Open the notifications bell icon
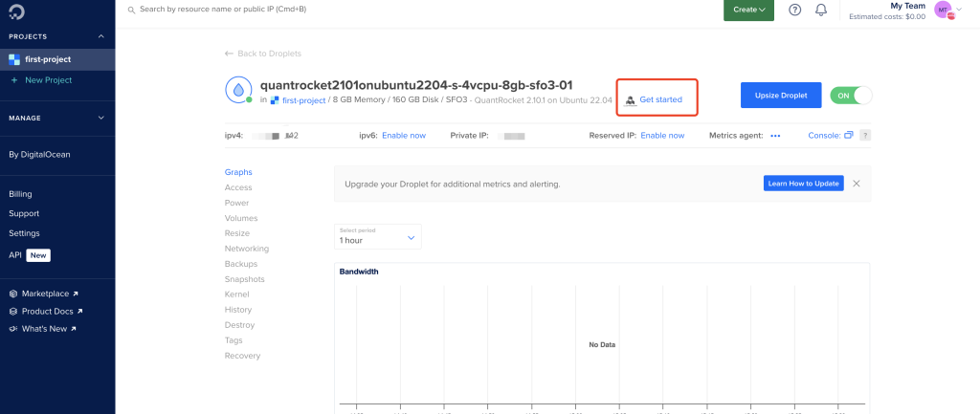Image resolution: width=980 pixels, height=414 pixels. click(821, 10)
